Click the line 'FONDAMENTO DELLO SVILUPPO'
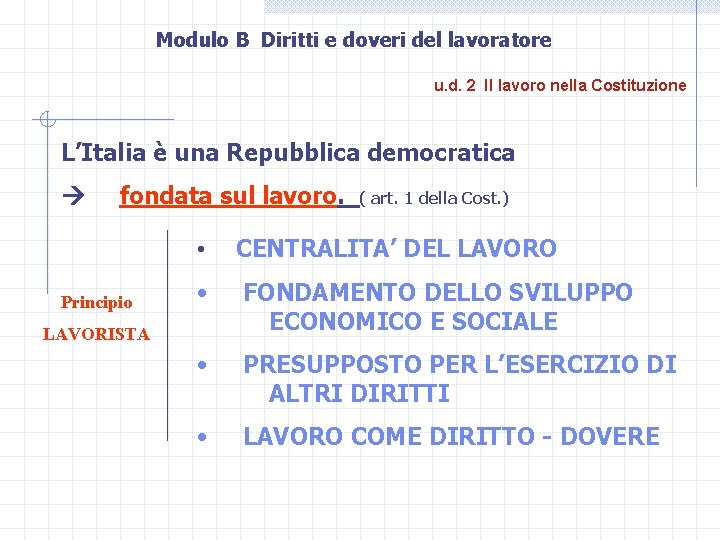 438,292
